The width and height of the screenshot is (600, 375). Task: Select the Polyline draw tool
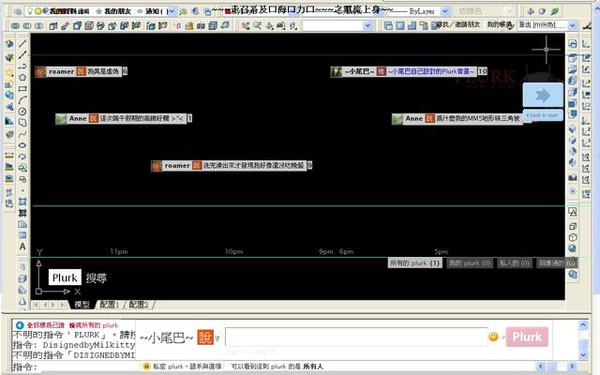click(23, 66)
